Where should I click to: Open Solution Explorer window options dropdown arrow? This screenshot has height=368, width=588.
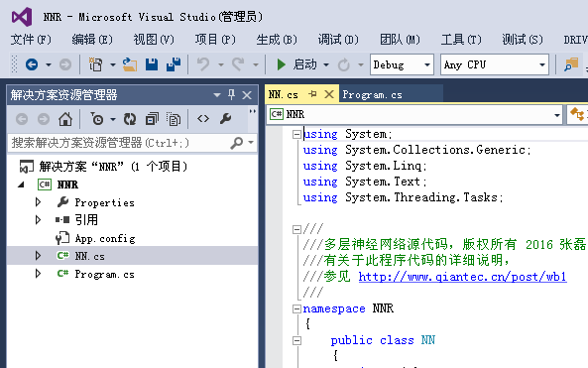217,95
